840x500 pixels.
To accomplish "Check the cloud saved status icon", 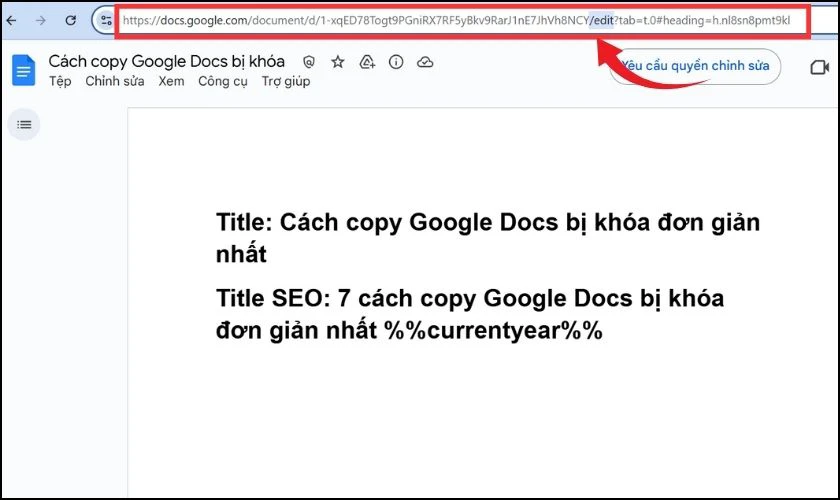I will point(425,62).
